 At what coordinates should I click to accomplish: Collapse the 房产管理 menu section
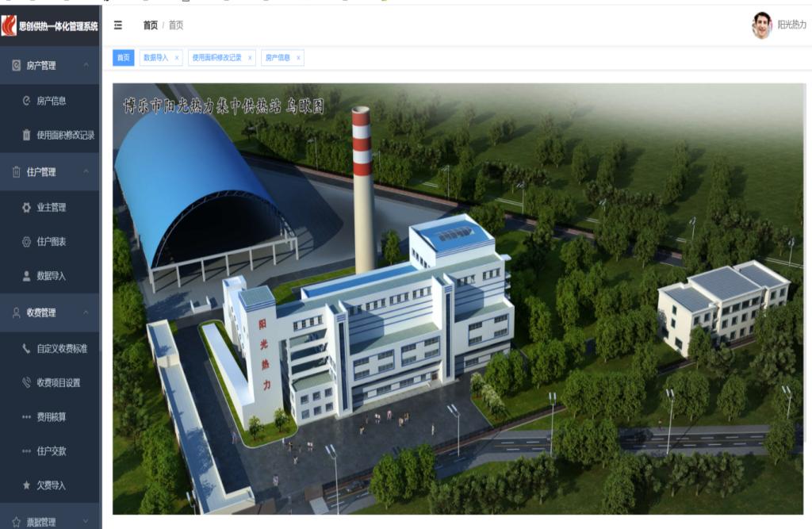click(x=86, y=66)
